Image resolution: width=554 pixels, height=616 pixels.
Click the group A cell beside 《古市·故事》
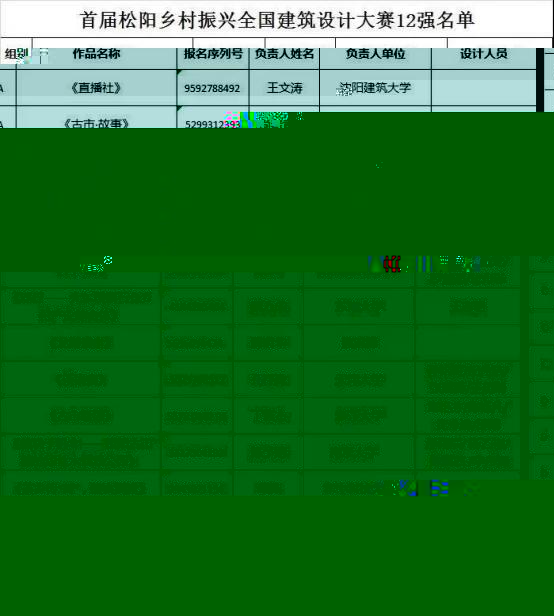coord(8,117)
